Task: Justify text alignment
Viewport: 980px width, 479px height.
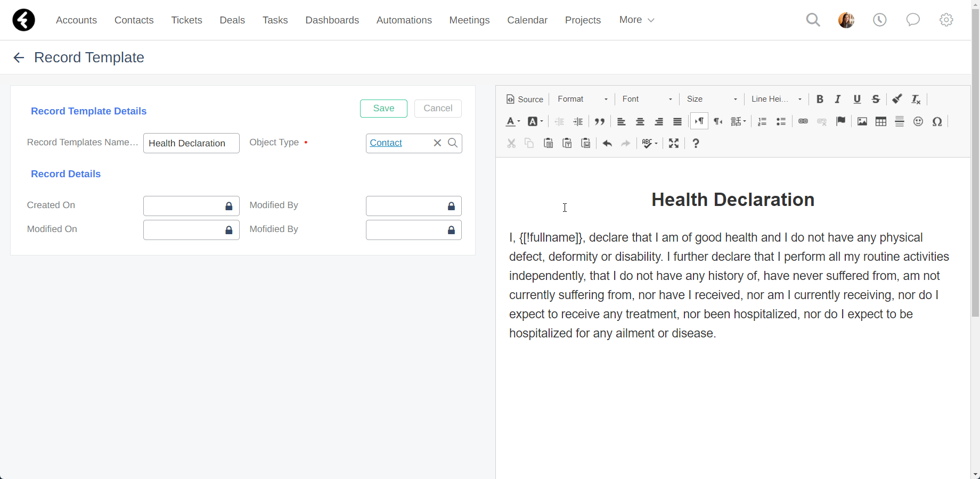Action: coord(677,121)
